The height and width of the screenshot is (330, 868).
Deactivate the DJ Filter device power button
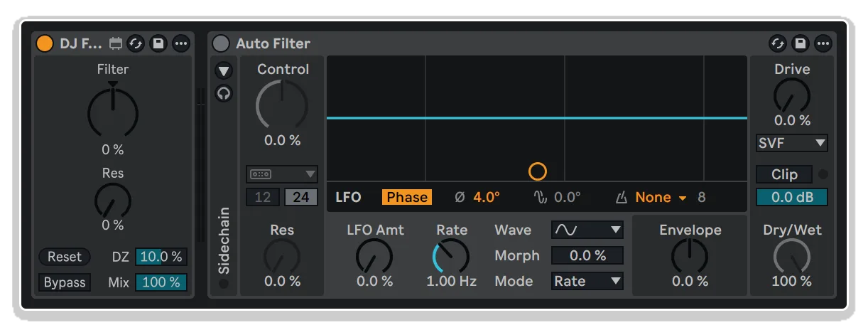(x=45, y=43)
